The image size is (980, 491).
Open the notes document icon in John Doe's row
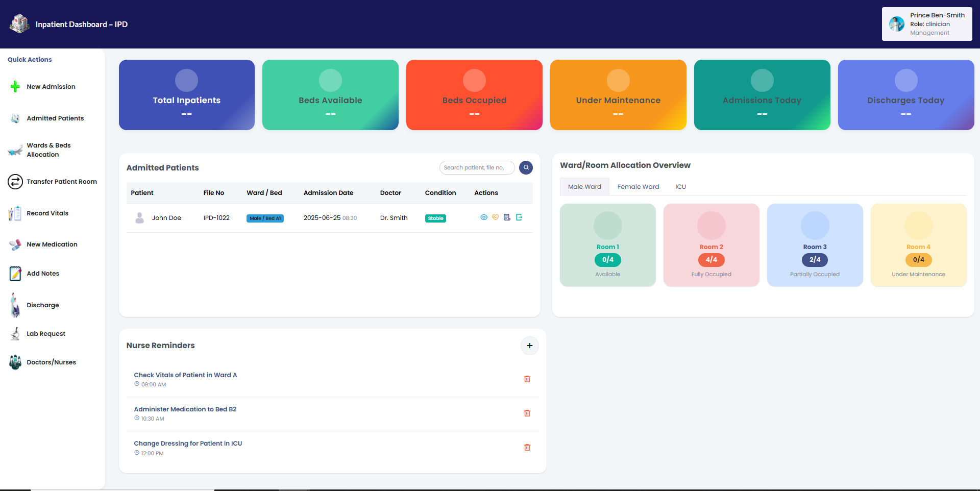(507, 217)
